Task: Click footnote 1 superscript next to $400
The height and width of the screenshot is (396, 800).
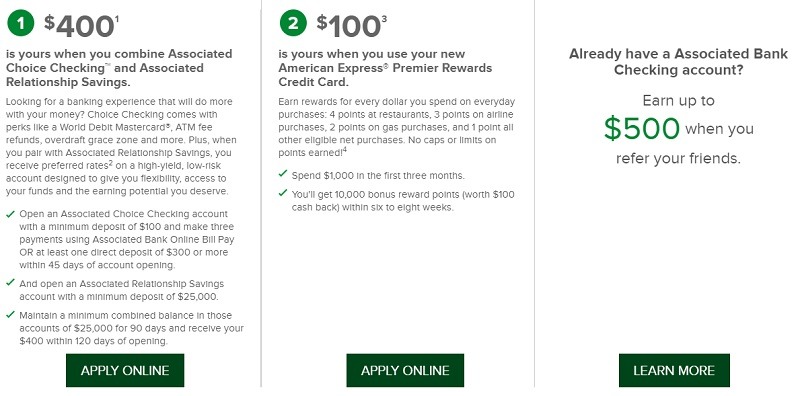Action: pyautogui.click(x=117, y=19)
